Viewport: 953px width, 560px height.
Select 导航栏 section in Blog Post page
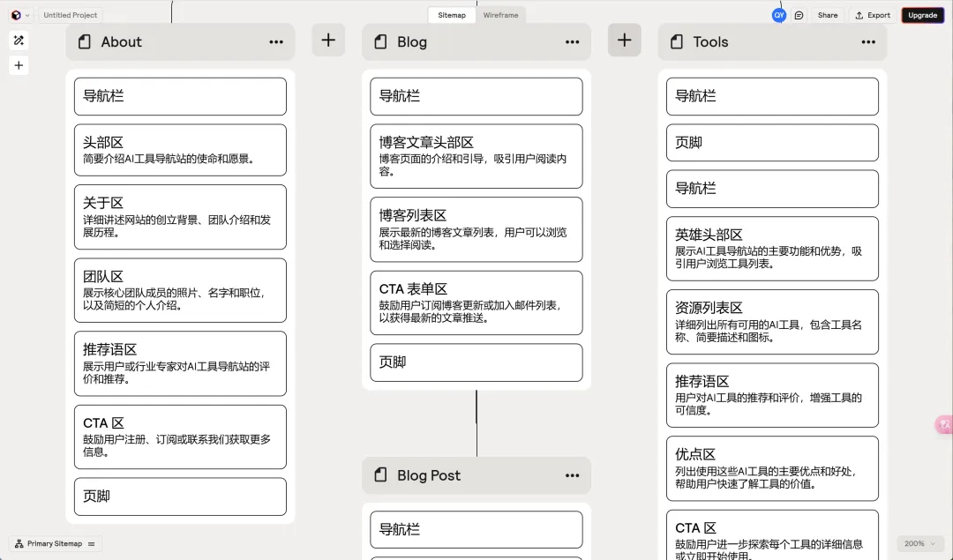pyautogui.click(x=476, y=530)
